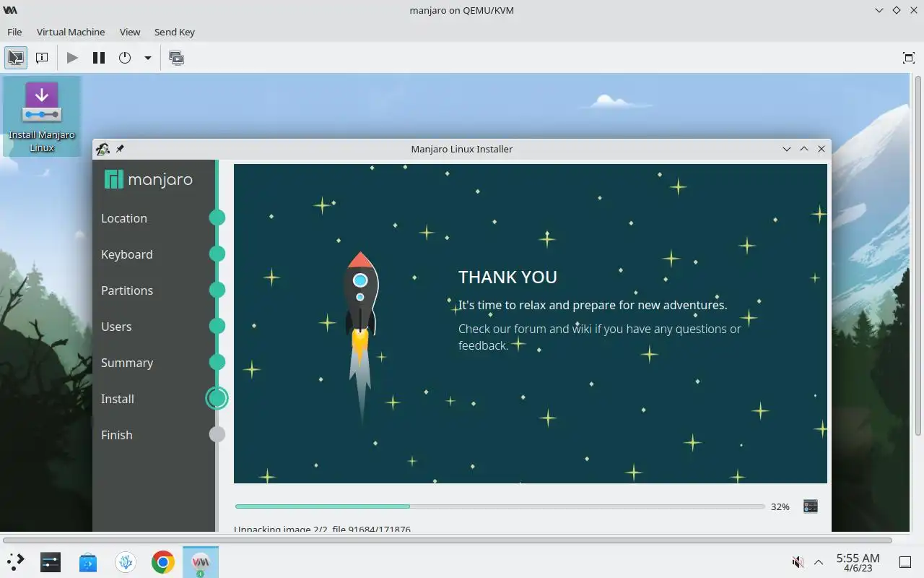924x578 pixels.
Task: Click the 32% progress label
Action: (x=780, y=507)
